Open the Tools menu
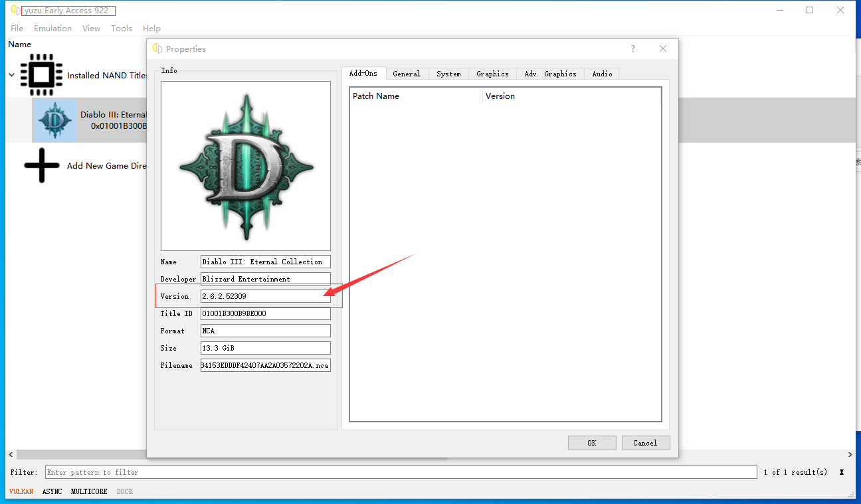The image size is (861, 504). [122, 29]
